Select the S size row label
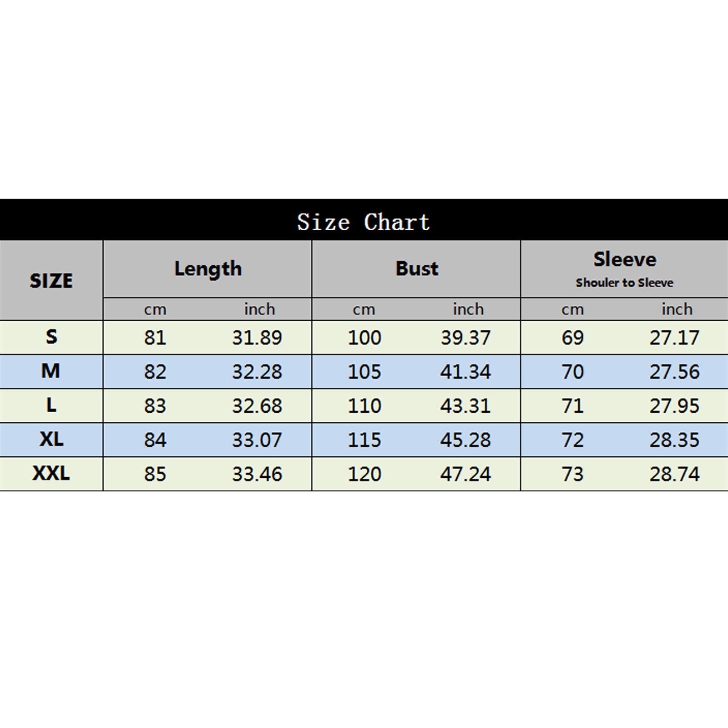 51,337
